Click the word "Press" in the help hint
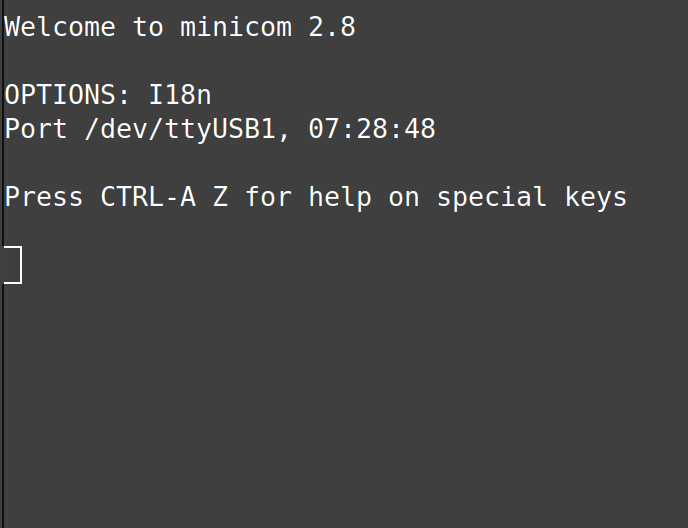Image resolution: width=688 pixels, height=528 pixels. click(x=44, y=197)
